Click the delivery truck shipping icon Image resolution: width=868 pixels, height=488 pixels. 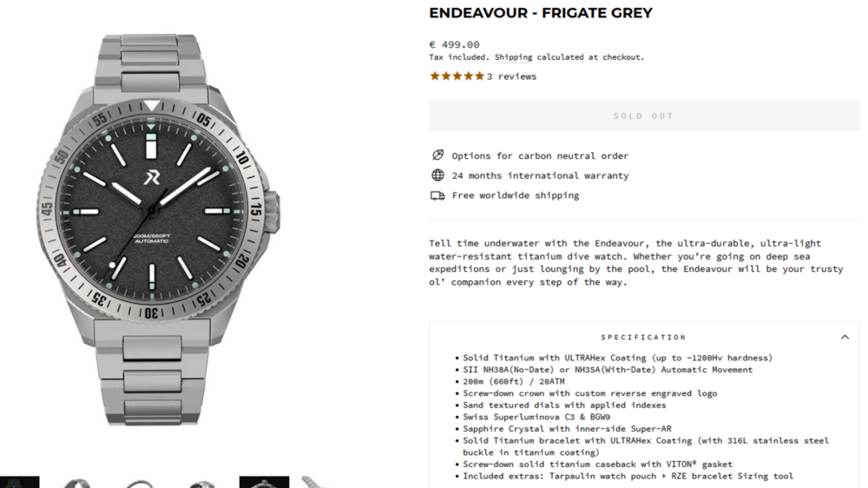(437, 195)
